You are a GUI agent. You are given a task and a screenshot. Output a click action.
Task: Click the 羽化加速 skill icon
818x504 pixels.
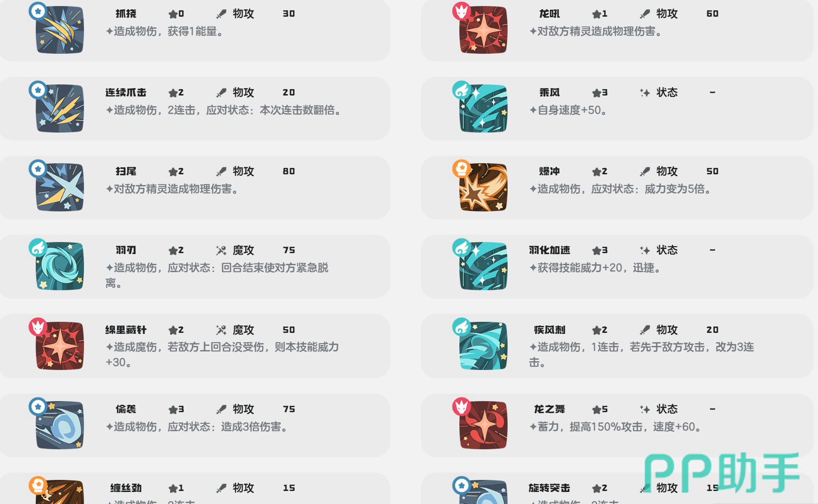click(483, 266)
